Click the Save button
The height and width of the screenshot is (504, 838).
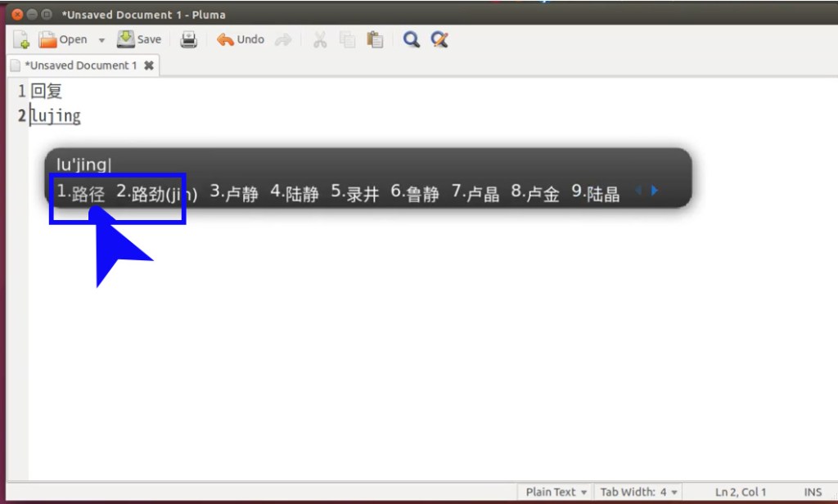[x=139, y=39]
